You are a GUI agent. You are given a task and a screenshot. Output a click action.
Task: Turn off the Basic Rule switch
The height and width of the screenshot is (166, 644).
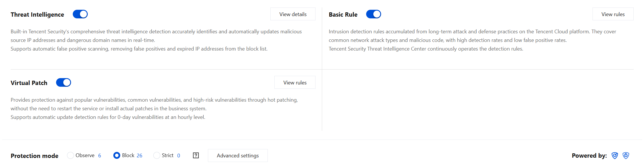pos(373,14)
